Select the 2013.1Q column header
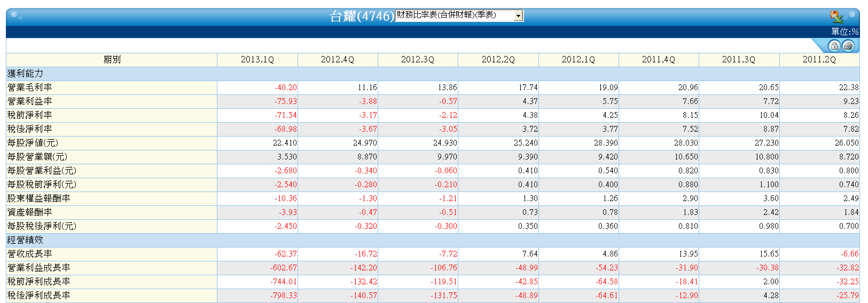 [257, 60]
